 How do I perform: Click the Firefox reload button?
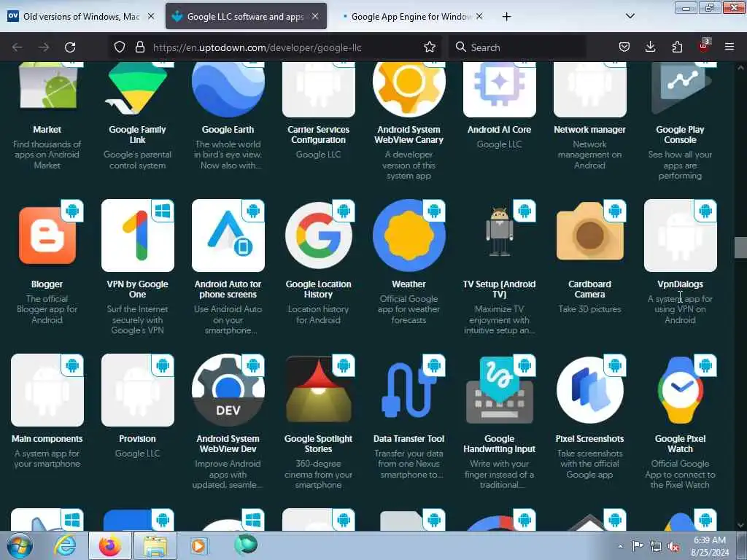pos(70,47)
